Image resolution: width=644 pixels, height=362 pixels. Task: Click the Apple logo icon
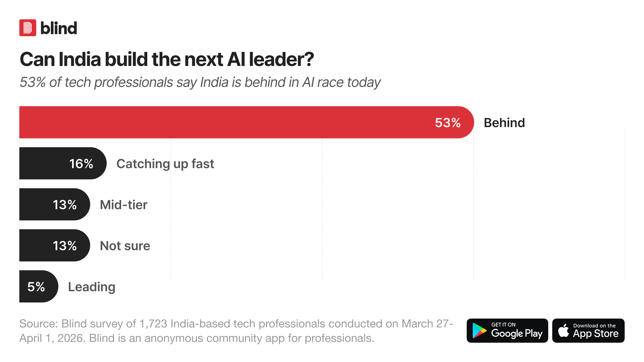[563, 330]
